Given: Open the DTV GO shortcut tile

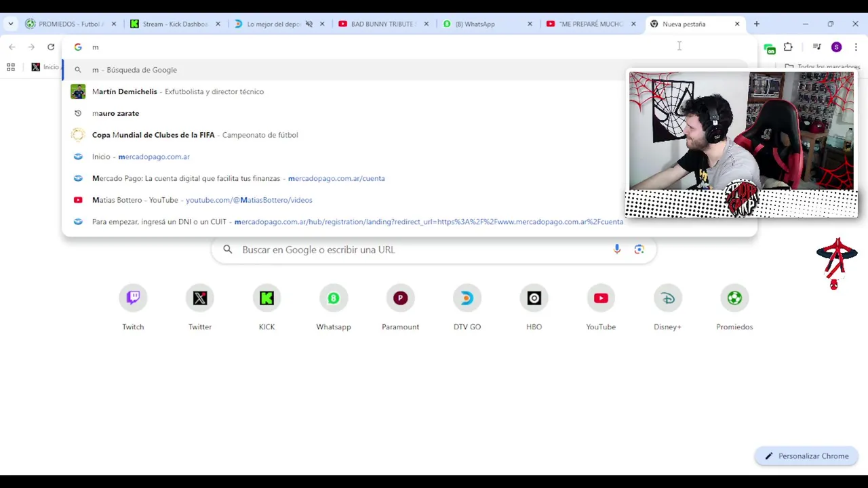Looking at the screenshot, I should (x=467, y=308).
